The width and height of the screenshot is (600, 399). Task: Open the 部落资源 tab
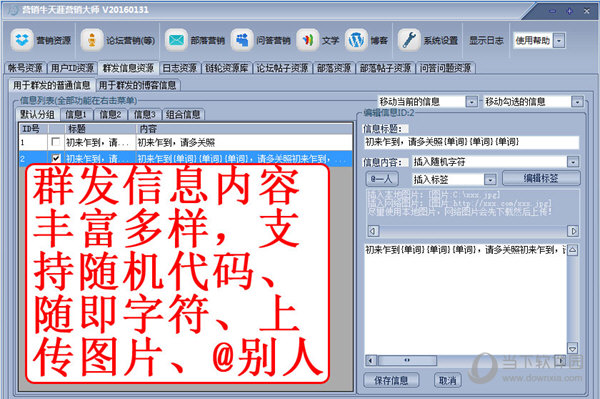click(x=334, y=68)
